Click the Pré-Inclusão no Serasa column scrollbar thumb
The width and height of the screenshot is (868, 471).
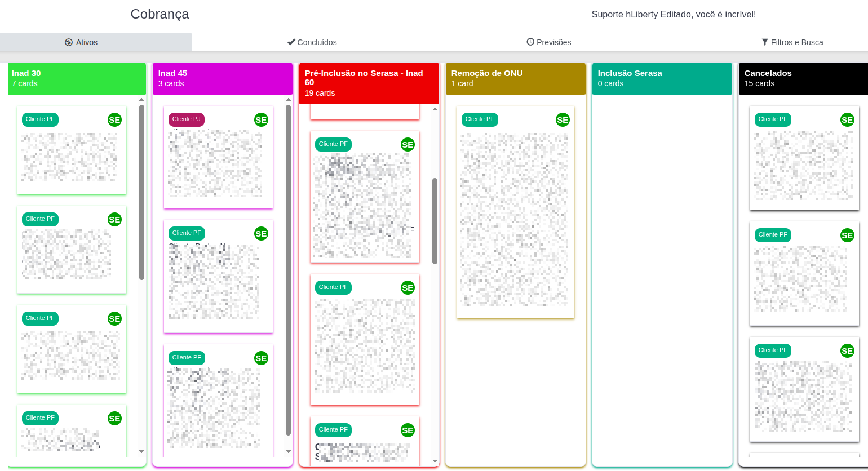point(435,221)
